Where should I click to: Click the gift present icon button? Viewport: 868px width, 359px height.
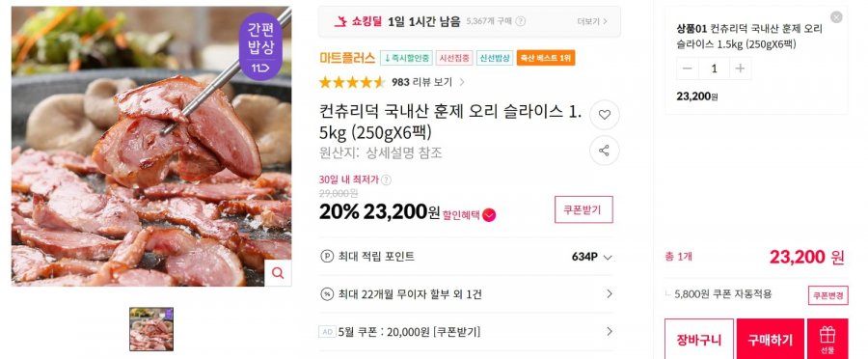pos(827,339)
